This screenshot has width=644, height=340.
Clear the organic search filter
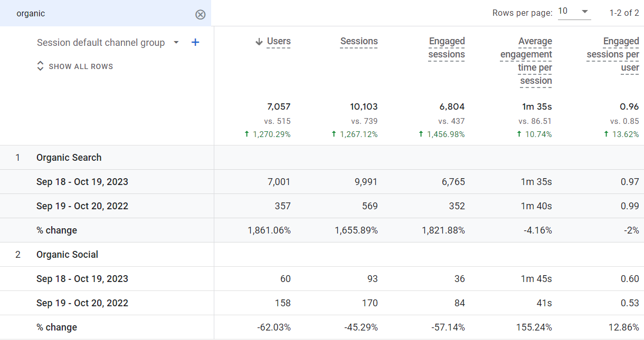click(x=200, y=14)
